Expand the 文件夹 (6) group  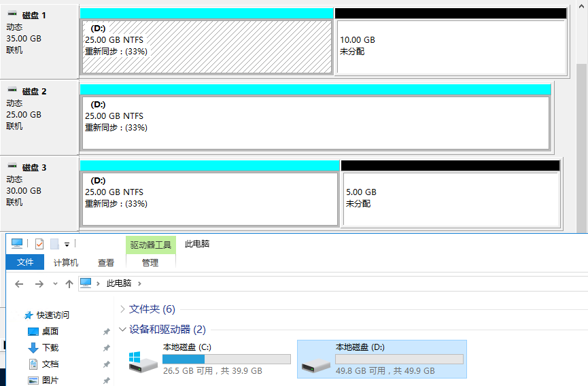[x=122, y=309]
